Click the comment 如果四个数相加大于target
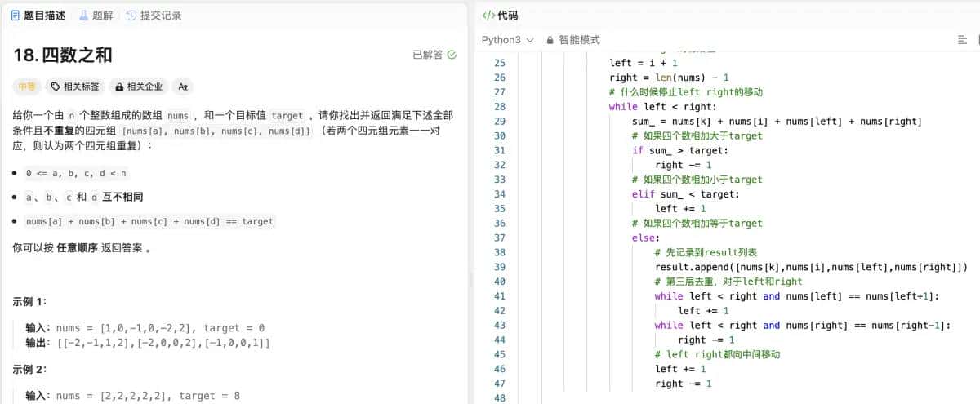Image resolution: width=980 pixels, height=404 pixels. pos(697,135)
